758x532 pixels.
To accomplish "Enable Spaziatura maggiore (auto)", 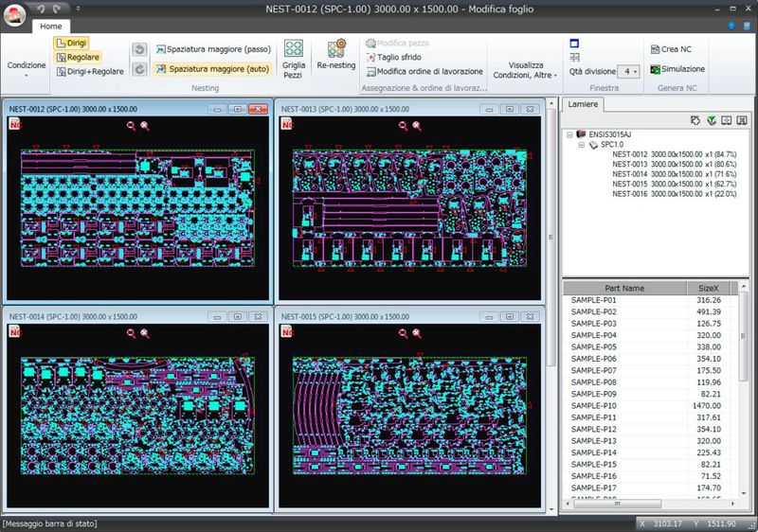I will (212, 69).
